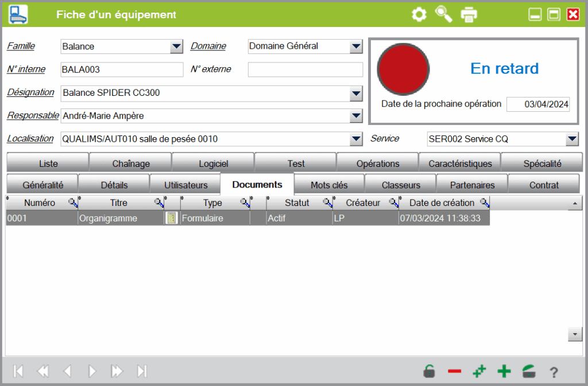Expand the Famille dropdown

177,46
